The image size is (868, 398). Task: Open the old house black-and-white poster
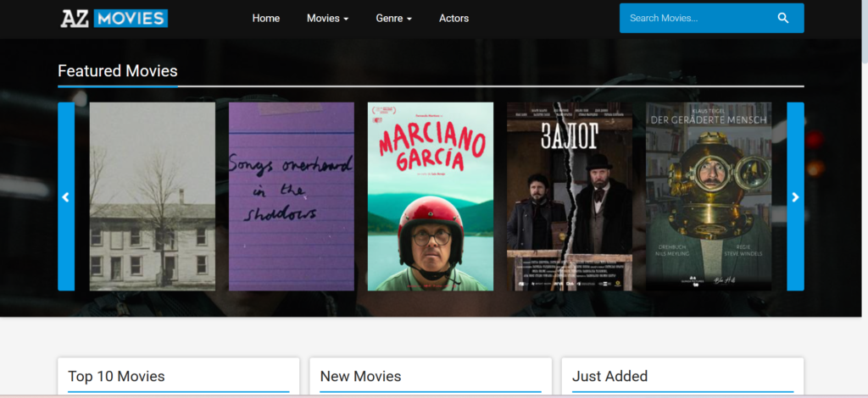click(x=153, y=196)
